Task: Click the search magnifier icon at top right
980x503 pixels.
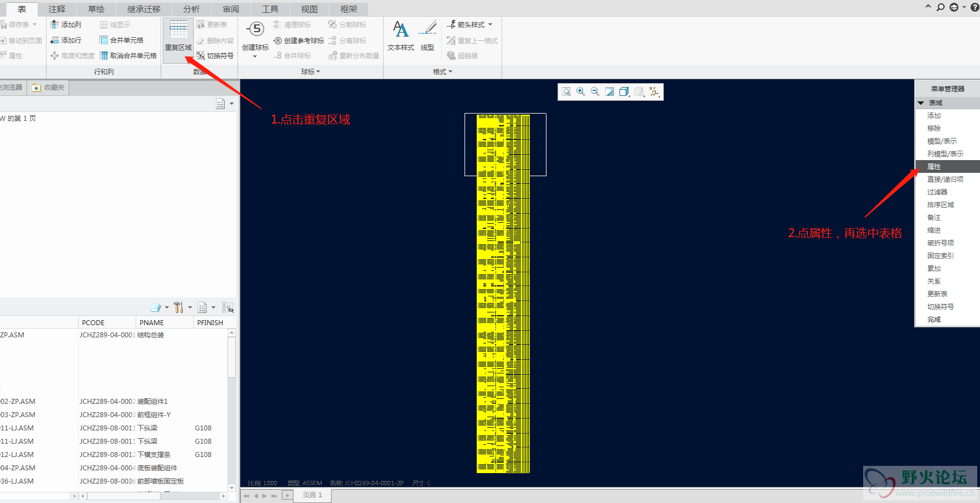Action: [x=941, y=7]
